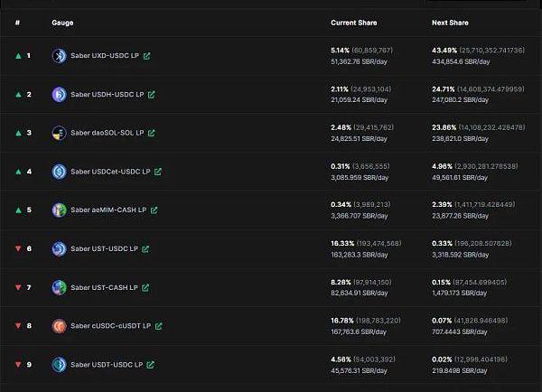Click the daoSOL-SOL pool token icon

[59, 133]
